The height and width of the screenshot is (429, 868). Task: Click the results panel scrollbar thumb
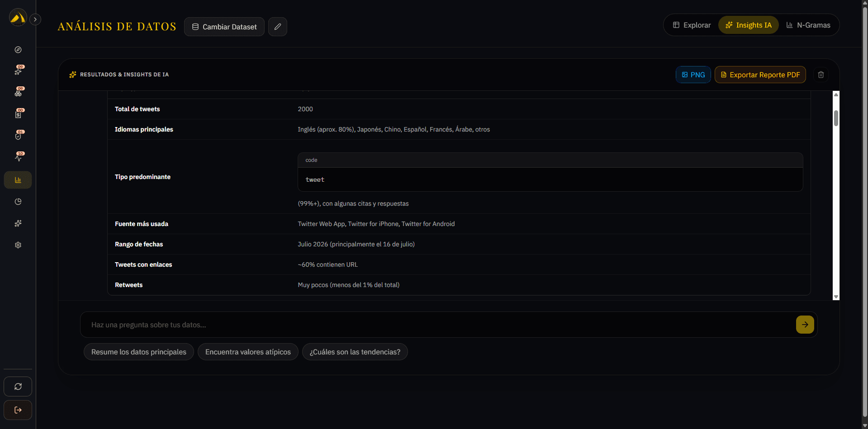click(x=836, y=118)
